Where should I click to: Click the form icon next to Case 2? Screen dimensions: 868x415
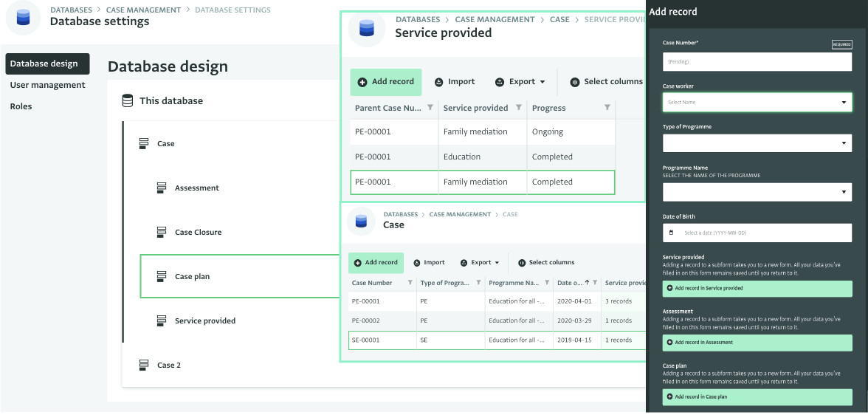(x=144, y=365)
